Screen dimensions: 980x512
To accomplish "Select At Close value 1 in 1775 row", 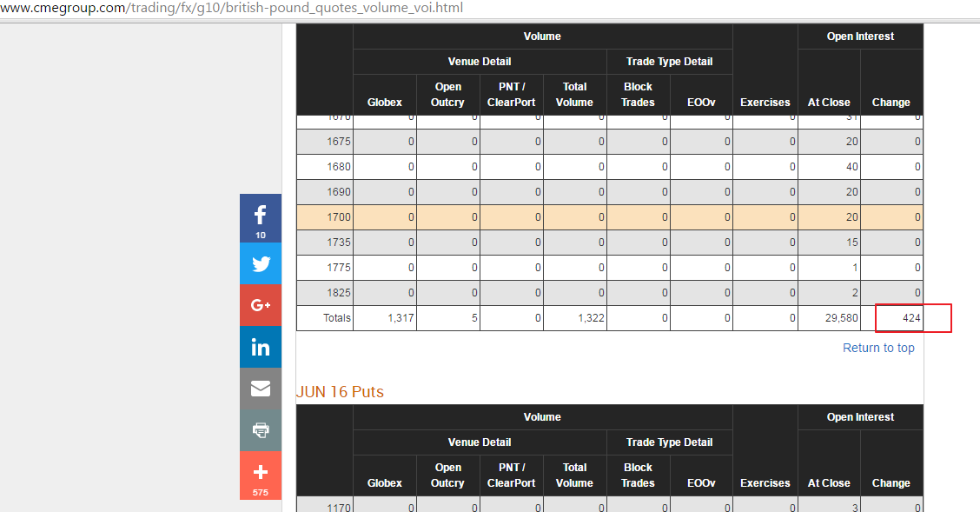I will [x=855, y=268].
